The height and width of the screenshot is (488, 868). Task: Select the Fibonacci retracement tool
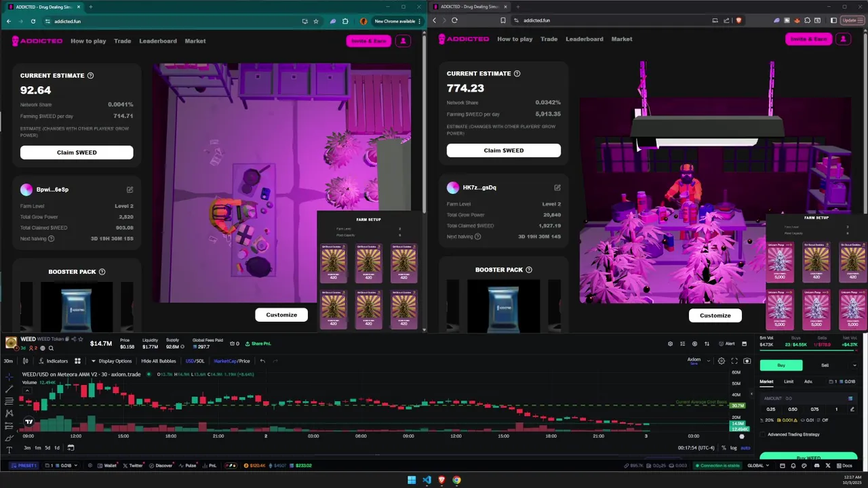click(9, 401)
